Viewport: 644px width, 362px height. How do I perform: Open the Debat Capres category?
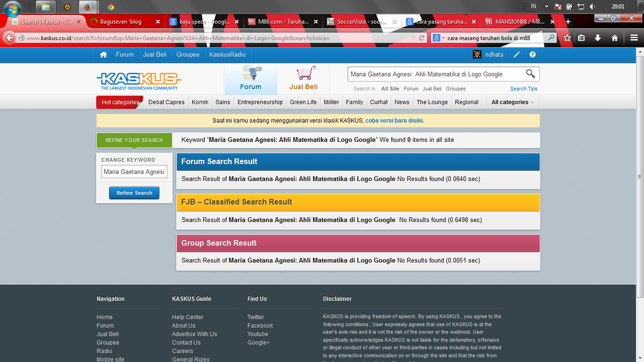[167, 102]
